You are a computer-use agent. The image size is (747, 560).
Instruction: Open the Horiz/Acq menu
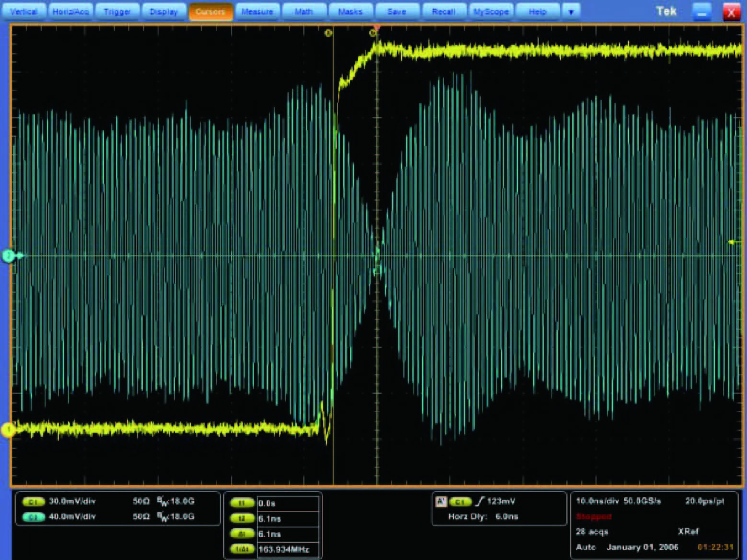click(70, 11)
